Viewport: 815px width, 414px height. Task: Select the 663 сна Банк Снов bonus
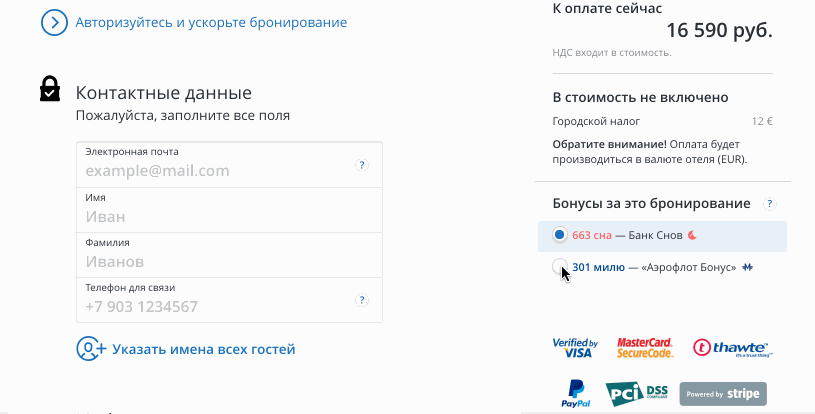[560, 236]
